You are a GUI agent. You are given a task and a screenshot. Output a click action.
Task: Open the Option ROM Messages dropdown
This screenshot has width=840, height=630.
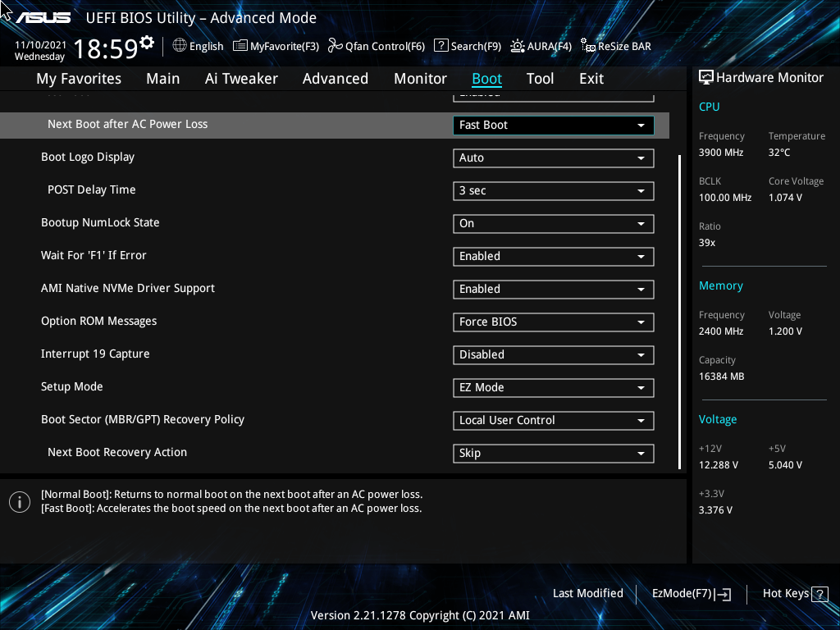point(554,322)
